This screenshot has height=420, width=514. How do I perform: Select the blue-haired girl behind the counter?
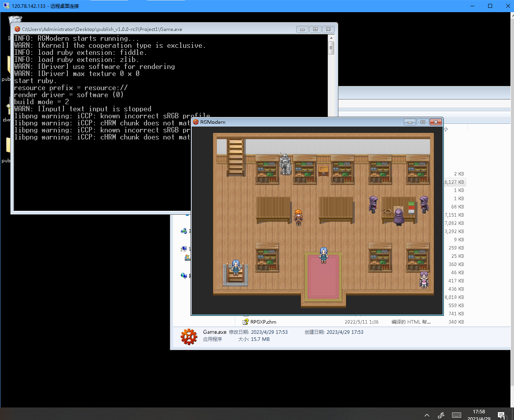pyautogui.click(x=236, y=267)
